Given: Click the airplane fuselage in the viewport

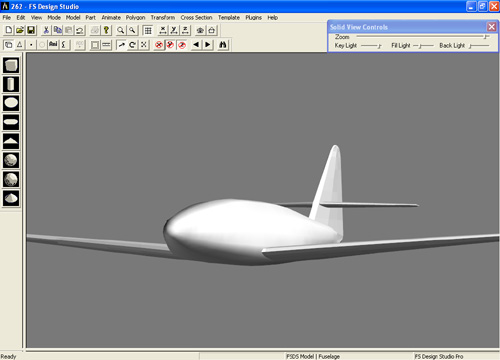Looking at the screenshot, I should [250, 230].
